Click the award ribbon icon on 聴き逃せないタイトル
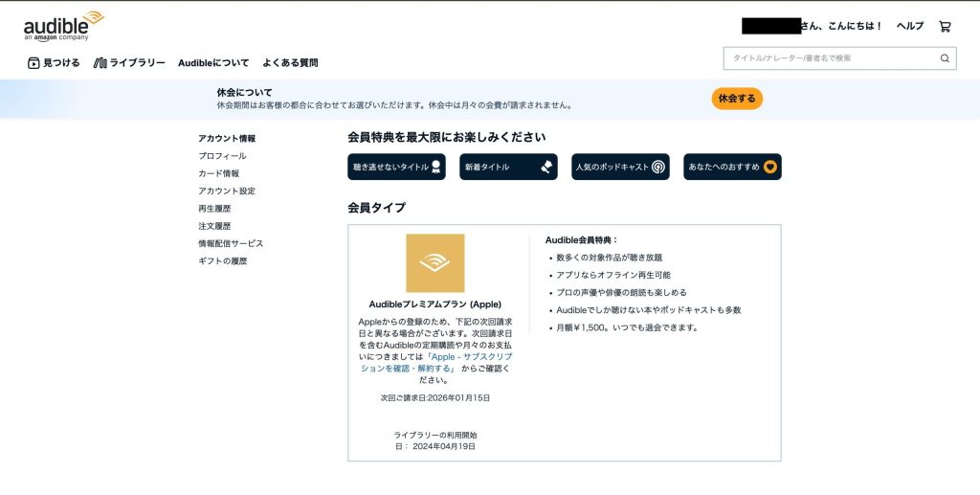 435,167
